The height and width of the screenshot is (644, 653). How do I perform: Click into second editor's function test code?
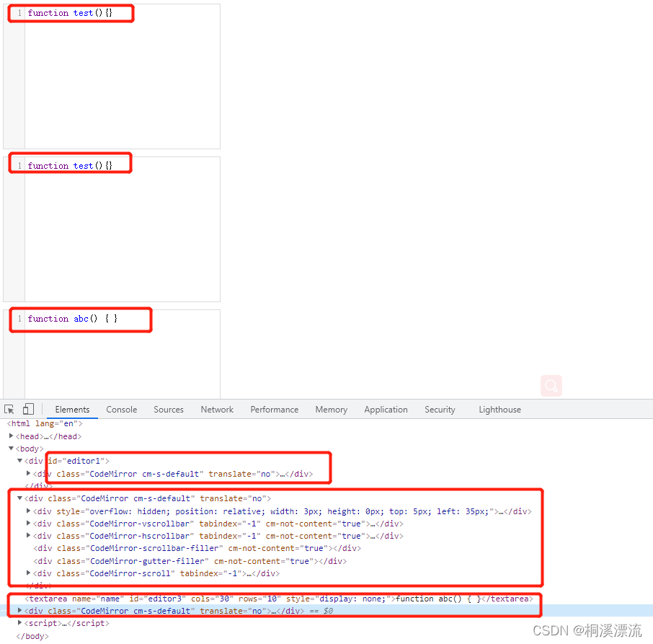click(x=70, y=166)
